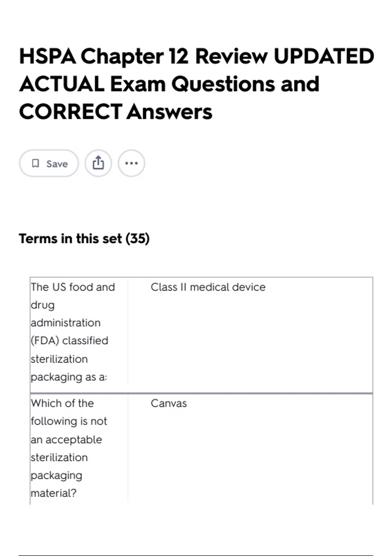Click the word 'drug' in first term
Viewport: 392px width, 556px height.
pyautogui.click(x=43, y=305)
